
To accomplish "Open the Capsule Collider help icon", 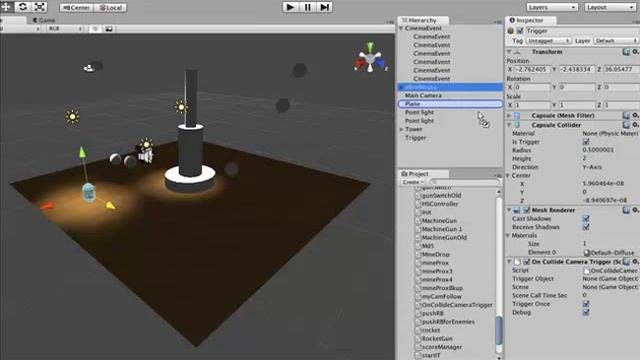I will pos(626,125).
